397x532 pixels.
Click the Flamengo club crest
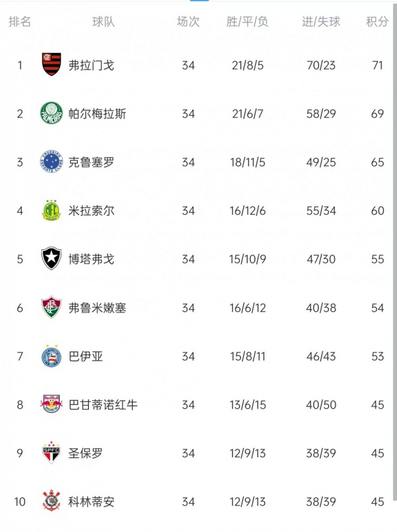[x=52, y=65]
